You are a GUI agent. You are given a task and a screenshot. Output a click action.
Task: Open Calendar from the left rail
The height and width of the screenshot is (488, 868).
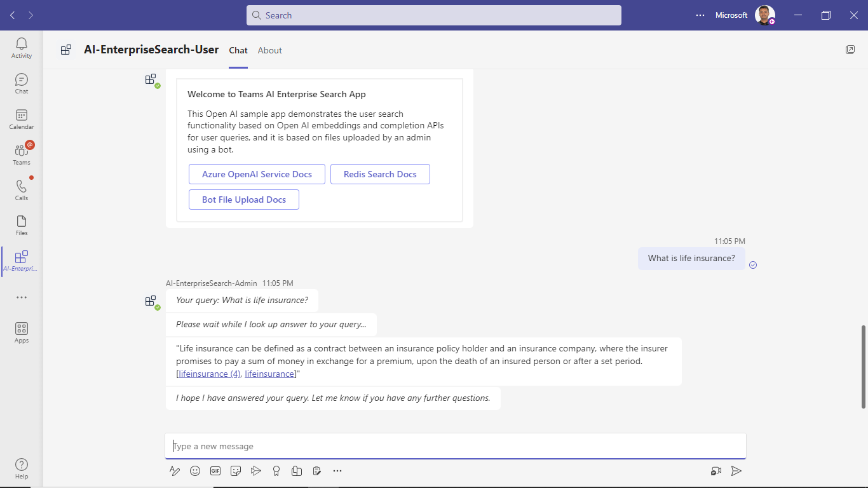pyautogui.click(x=21, y=119)
